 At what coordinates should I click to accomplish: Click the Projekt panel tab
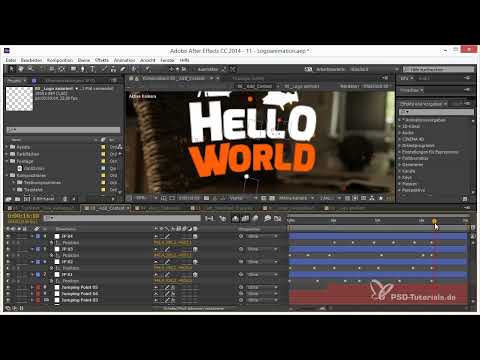tap(16, 81)
